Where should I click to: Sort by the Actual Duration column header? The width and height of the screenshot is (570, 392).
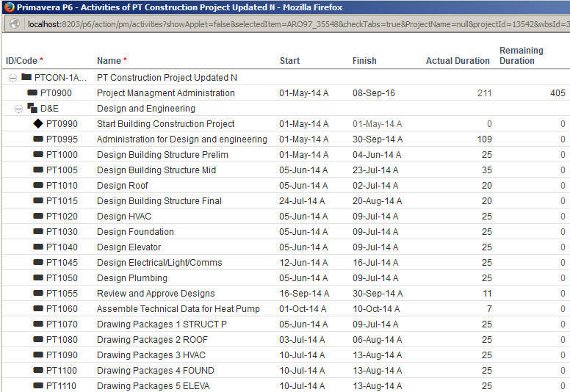(x=458, y=61)
